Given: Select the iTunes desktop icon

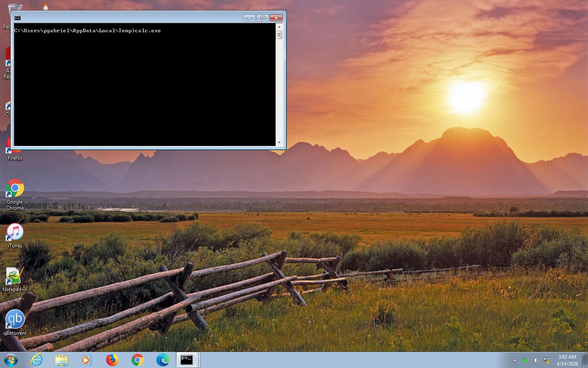Looking at the screenshot, I should click(x=15, y=233).
